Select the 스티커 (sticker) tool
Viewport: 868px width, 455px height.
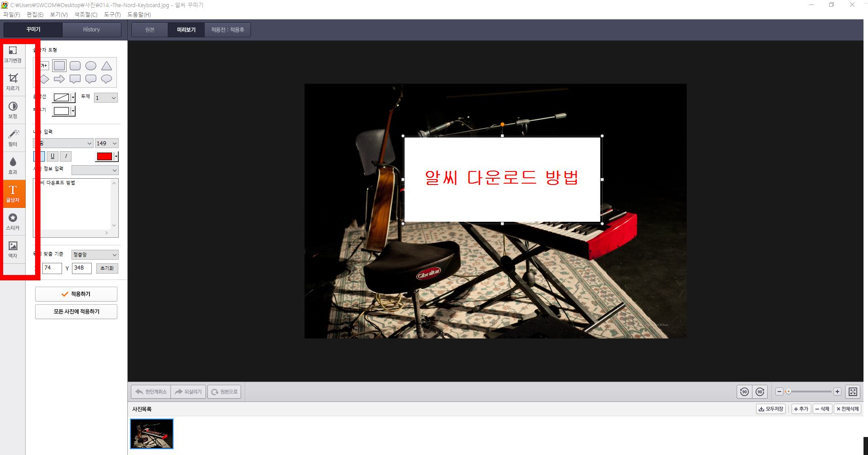pos(13,221)
